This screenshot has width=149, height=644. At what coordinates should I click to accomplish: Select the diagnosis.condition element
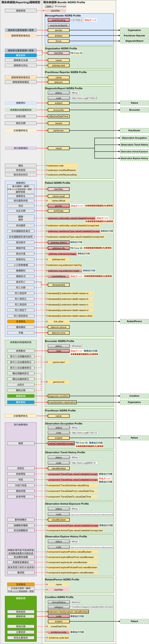pyautogui.click(x=59, y=396)
